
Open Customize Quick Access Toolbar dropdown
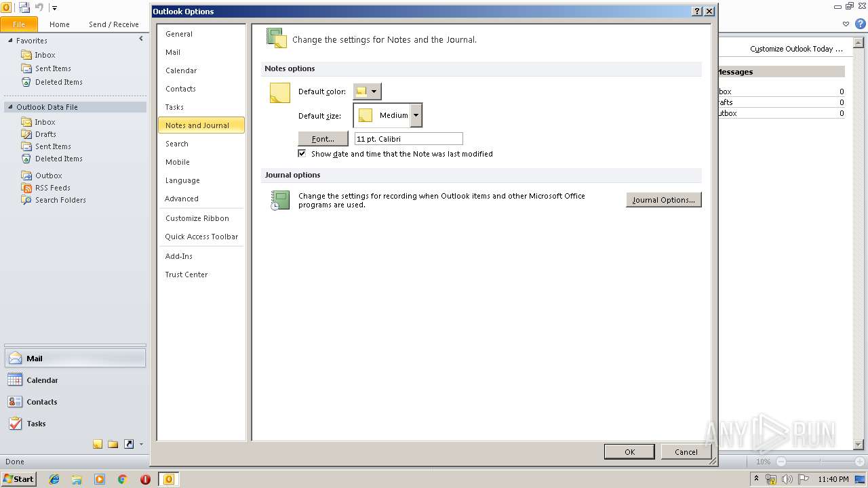[54, 8]
